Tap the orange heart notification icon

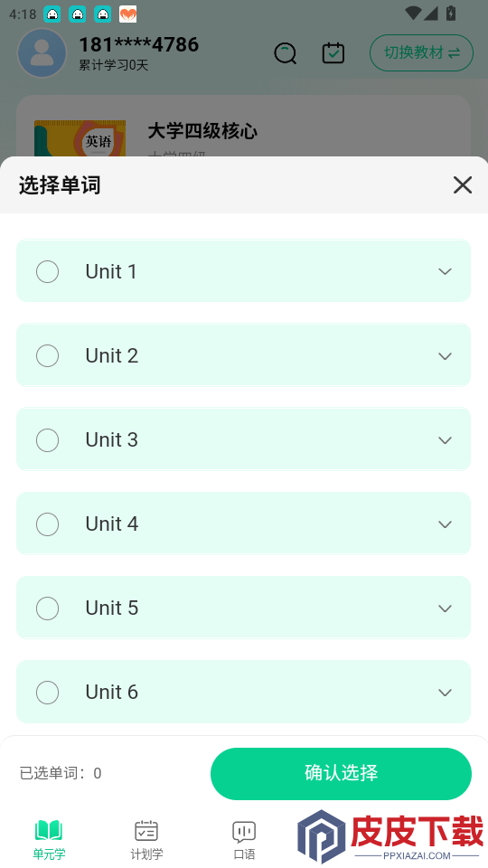coord(127,14)
